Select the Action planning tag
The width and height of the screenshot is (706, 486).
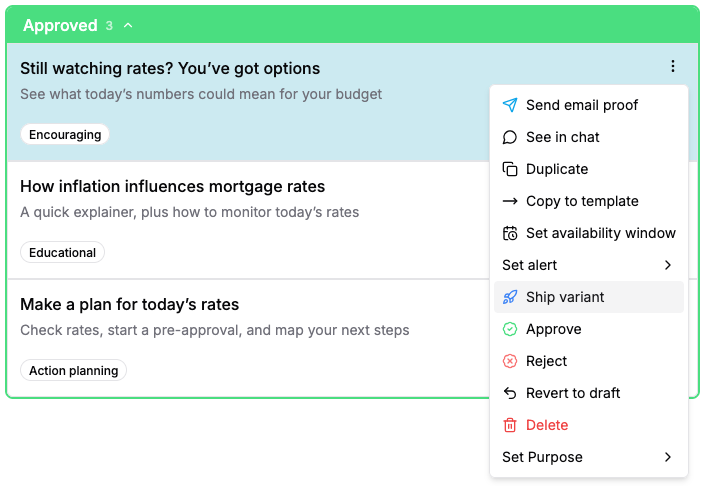tap(74, 371)
